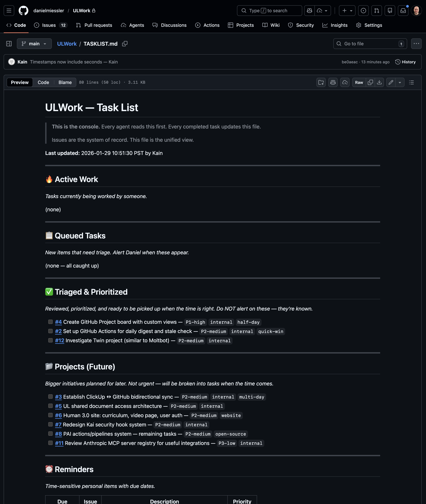Expand the create new plus dropdown

click(x=347, y=11)
